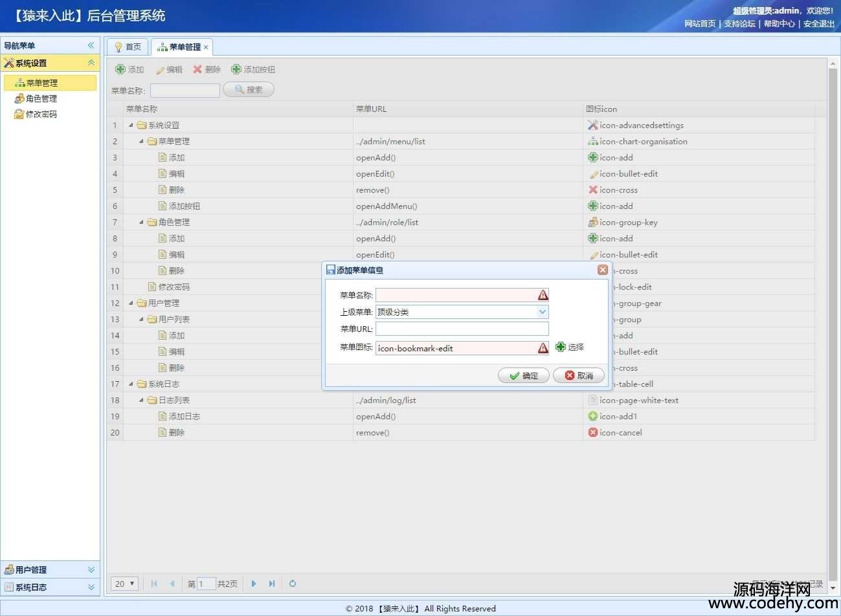Open the 上级菜单 dropdown list
Screen dimensions: 841x616
pyautogui.click(x=543, y=312)
